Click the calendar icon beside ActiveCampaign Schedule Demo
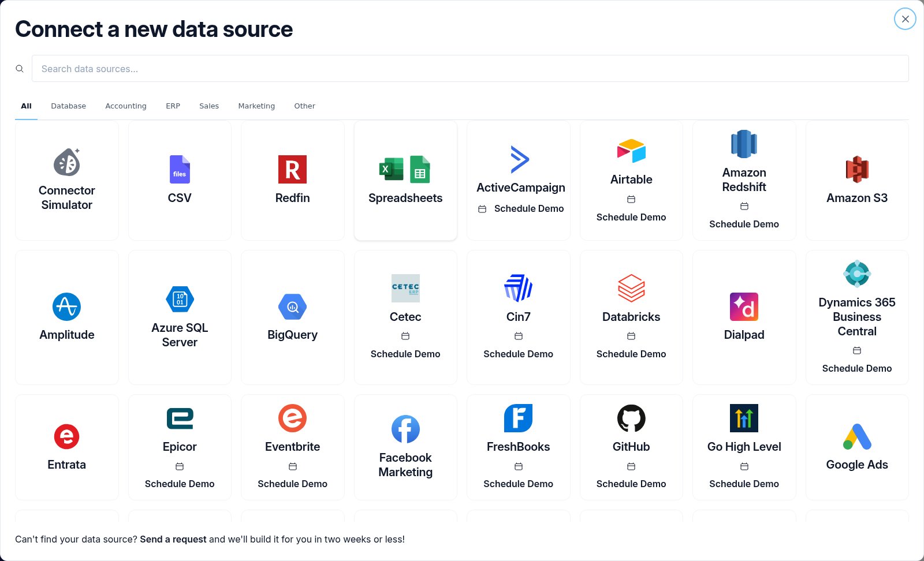Screen dimensions: 924x561 tap(482, 209)
